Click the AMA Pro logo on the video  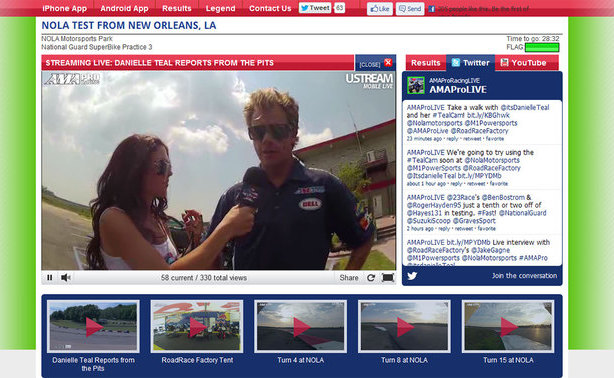72,79
